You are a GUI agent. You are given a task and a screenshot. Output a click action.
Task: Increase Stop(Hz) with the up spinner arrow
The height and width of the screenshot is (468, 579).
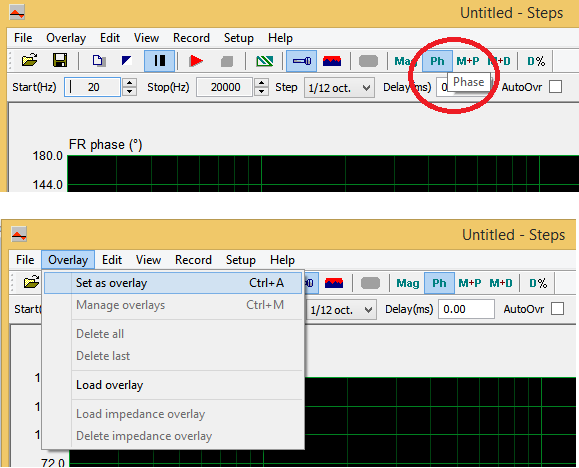pos(261,83)
